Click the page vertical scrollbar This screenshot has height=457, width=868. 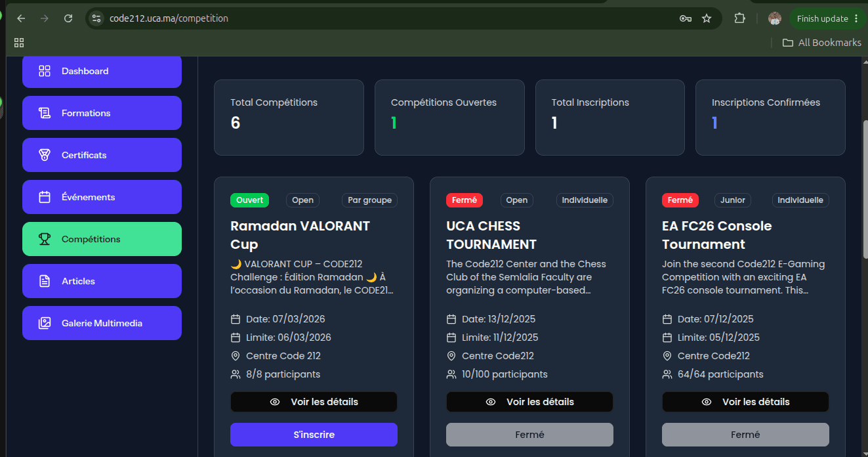pyautogui.click(x=864, y=190)
